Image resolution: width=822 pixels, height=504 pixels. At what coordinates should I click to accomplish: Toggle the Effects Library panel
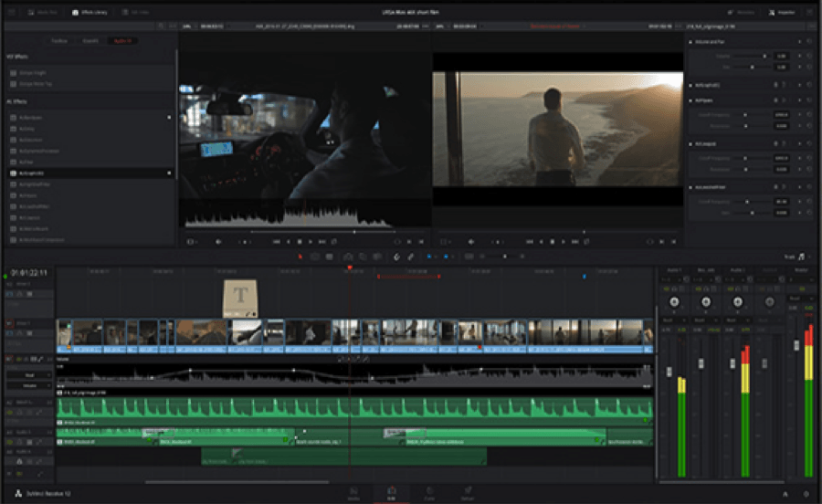(x=90, y=12)
